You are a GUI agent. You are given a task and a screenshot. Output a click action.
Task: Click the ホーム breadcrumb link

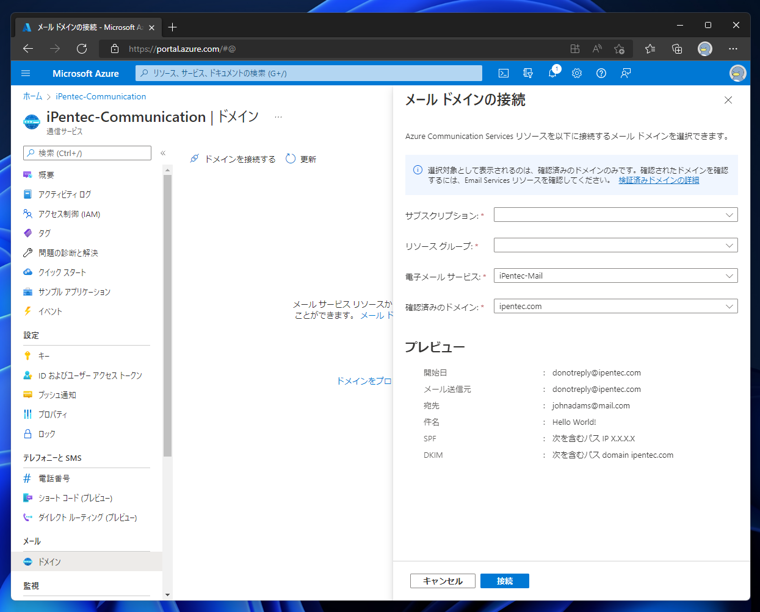click(32, 96)
